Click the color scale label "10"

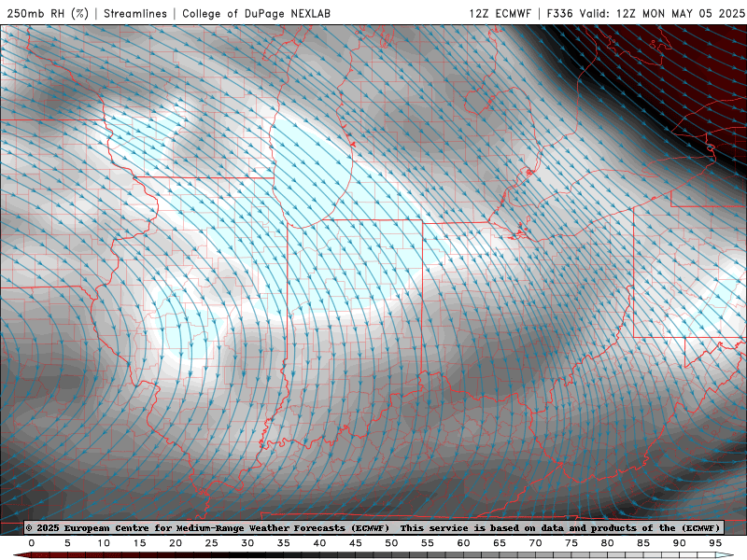click(x=104, y=543)
